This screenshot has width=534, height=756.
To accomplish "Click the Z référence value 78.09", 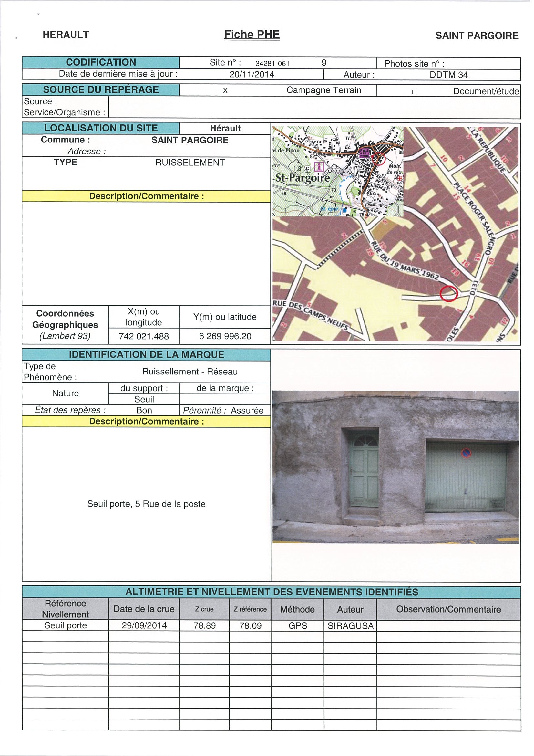I will pos(251,625).
